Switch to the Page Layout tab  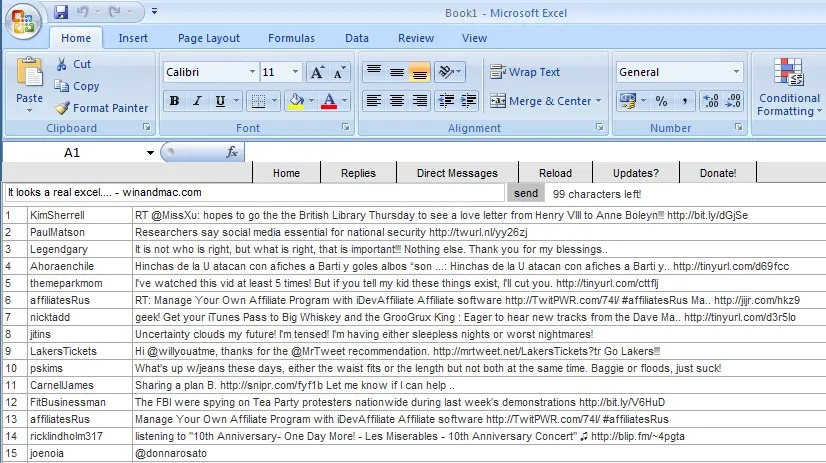tap(209, 38)
